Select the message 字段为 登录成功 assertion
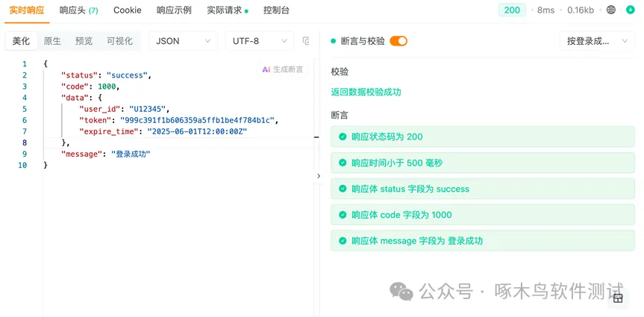Viewport: 644px width, 317px height. click(x=483, y=241)
